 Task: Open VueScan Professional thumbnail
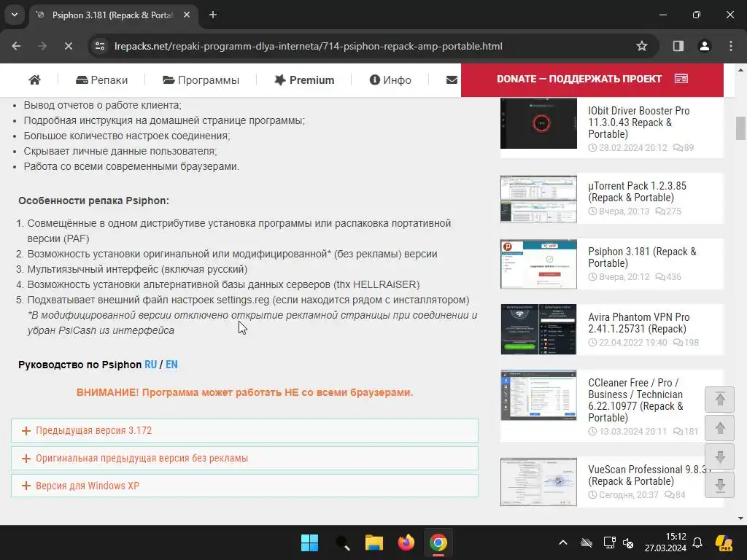click(538, 482)
